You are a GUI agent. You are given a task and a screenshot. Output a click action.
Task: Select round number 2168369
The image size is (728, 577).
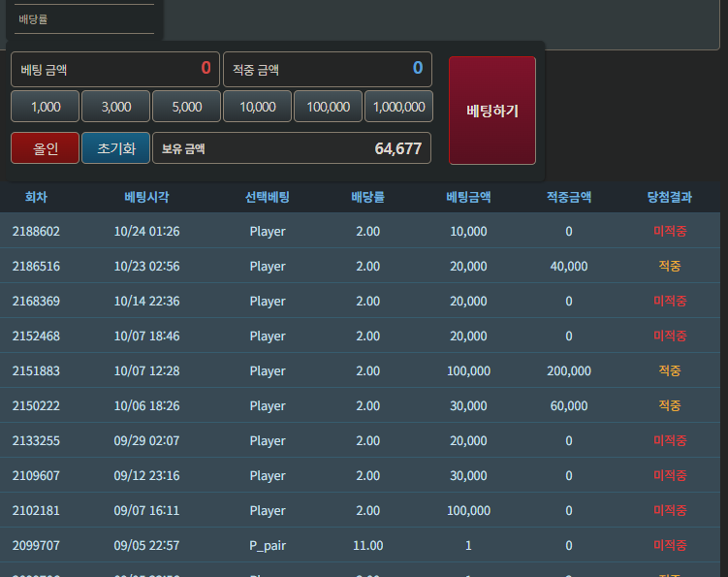[x=36, y=301]
